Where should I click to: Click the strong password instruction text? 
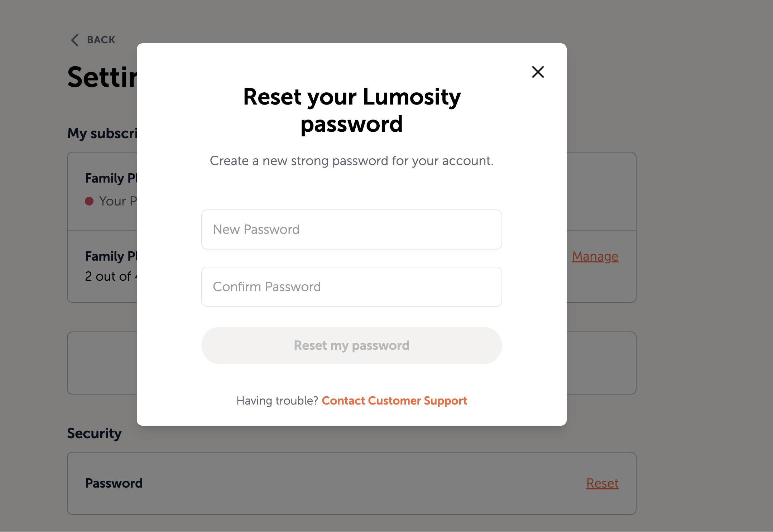click(351, 161)
